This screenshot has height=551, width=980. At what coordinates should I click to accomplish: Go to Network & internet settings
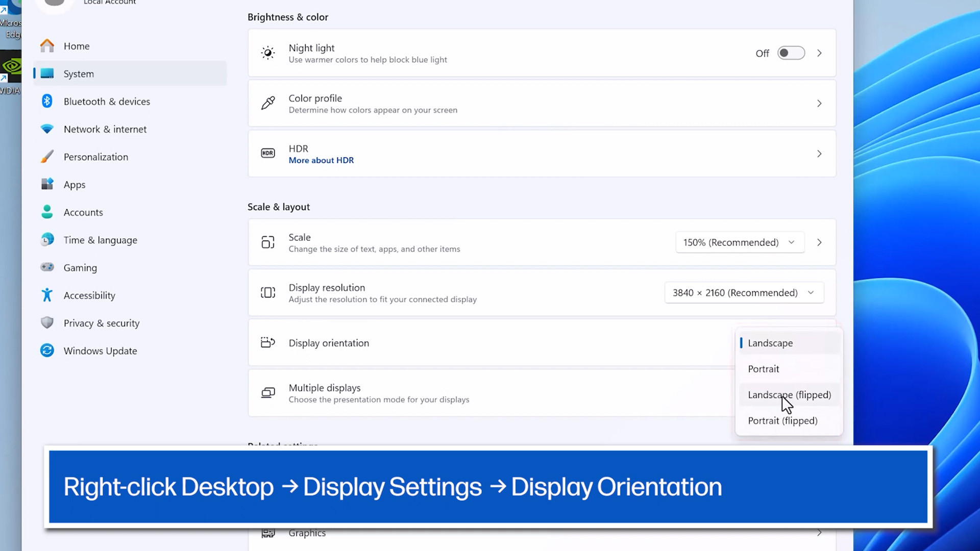tap(130, 129)
